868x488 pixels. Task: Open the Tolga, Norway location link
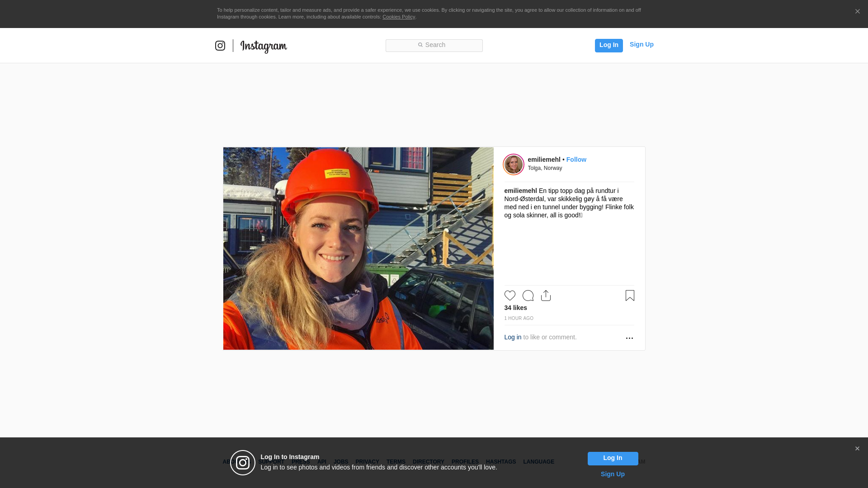545,168
